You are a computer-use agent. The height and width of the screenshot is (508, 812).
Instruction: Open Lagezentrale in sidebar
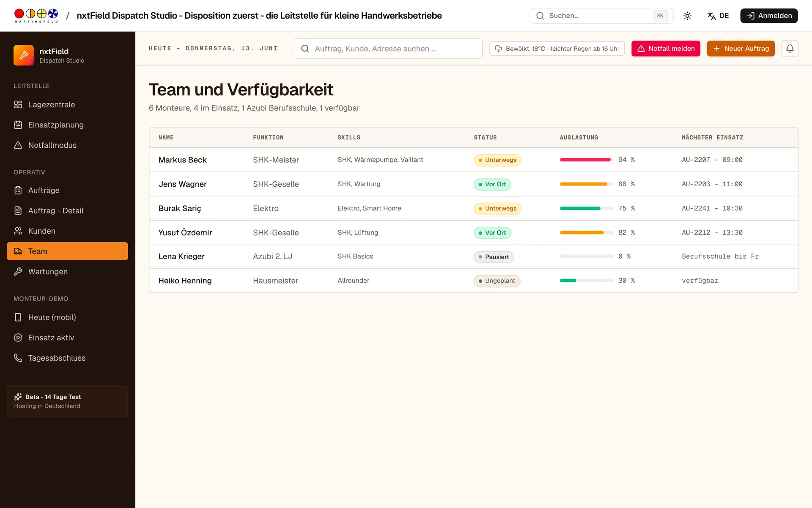67,105
